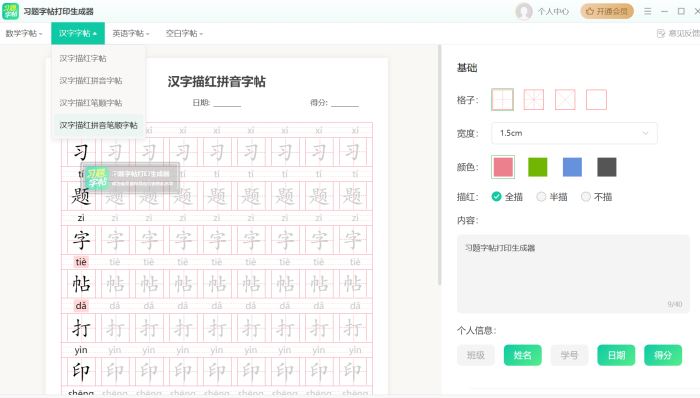
Task: Click the 得分 blank line in preview
Action: [345, 105]
